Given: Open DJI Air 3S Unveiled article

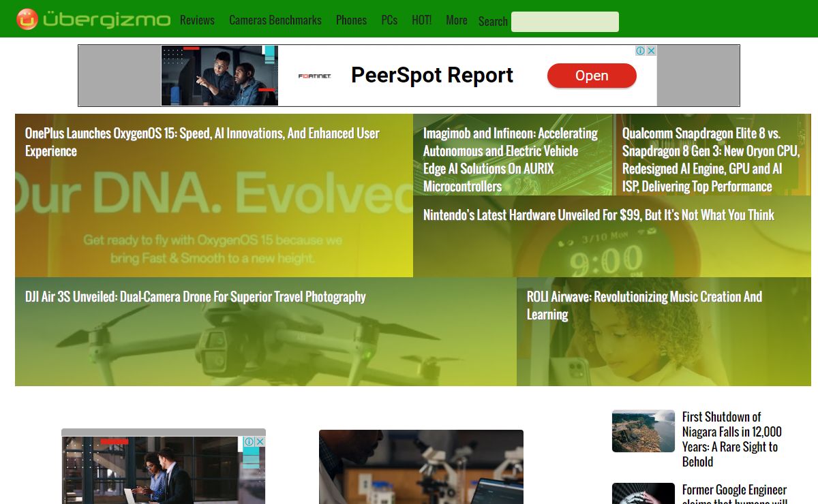Looking at the screenshot, I should pos(196,296).
